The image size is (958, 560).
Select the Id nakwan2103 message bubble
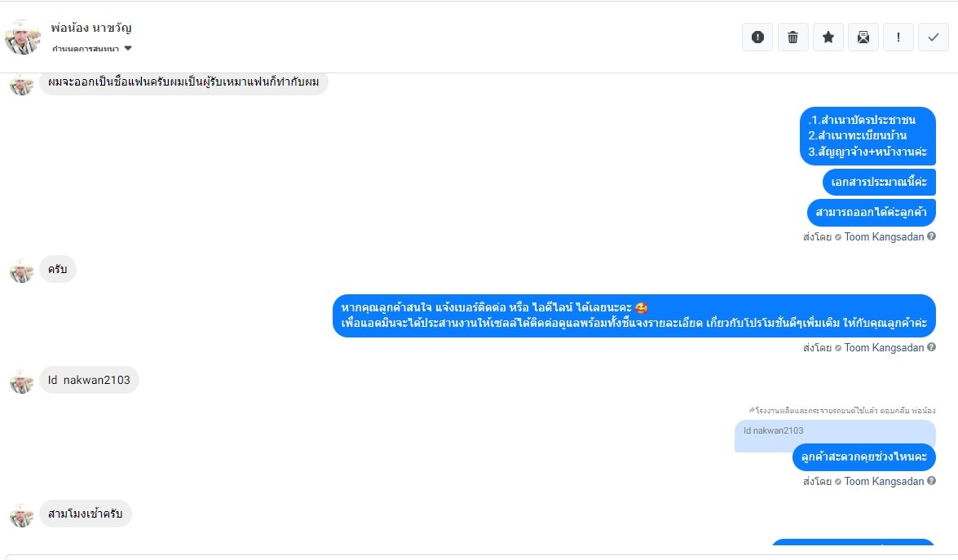[89, 380]
